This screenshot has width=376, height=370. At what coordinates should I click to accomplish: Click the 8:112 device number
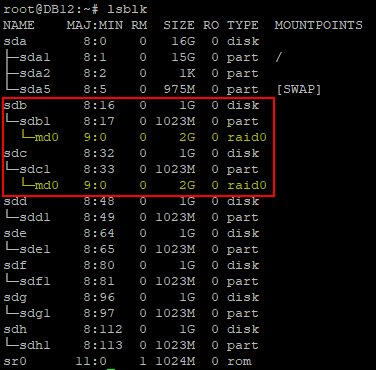coord(103,329)
